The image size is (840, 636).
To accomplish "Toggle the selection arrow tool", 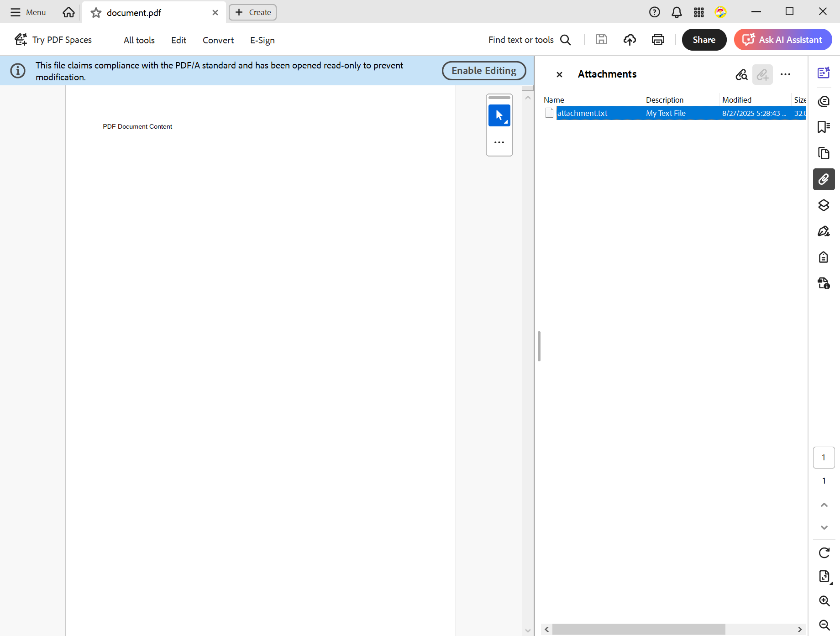I will coord(499,115).
